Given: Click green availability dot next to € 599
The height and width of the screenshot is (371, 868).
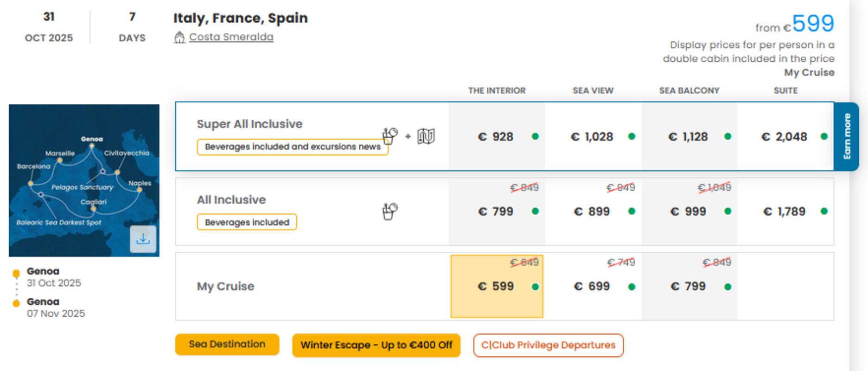Looking at the screenshot, I should click(x=536, y=287).
